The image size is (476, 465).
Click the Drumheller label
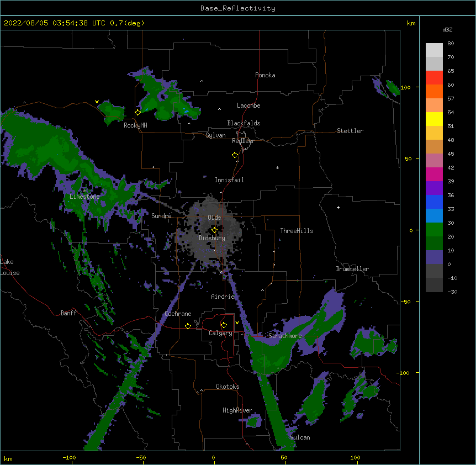[x=352, y=269]
